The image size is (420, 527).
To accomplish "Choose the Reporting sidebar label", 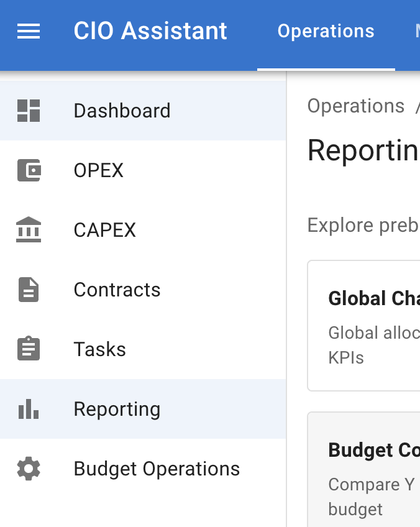I will pos(117,409).
